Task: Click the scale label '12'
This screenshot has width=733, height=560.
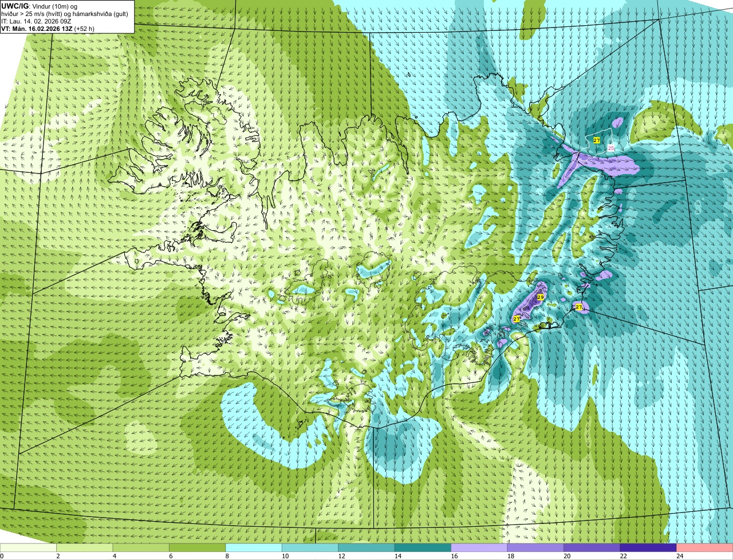Action: (x=341, y=555)
